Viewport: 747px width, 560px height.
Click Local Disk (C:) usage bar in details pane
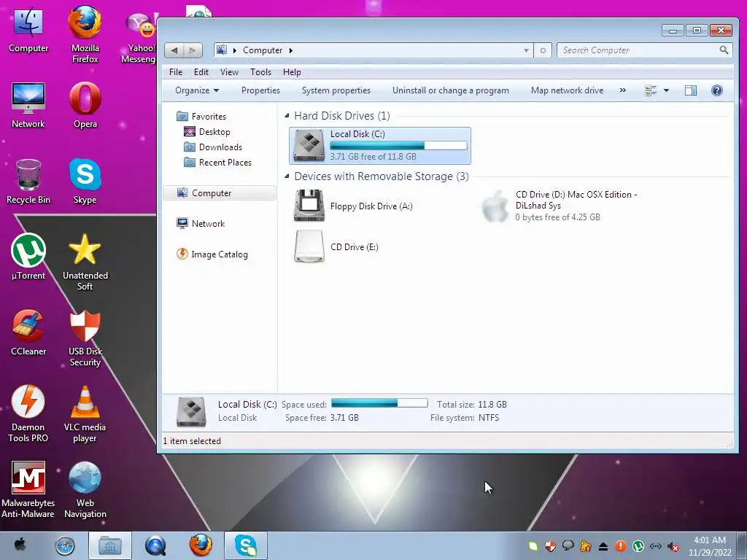tap(379, 403)
